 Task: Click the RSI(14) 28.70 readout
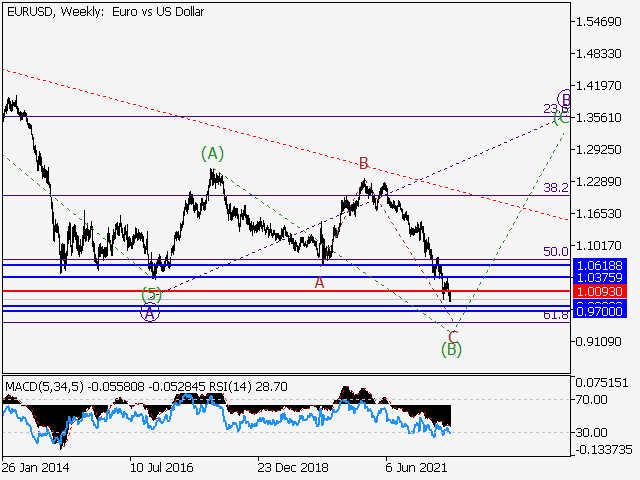[248, 387]
